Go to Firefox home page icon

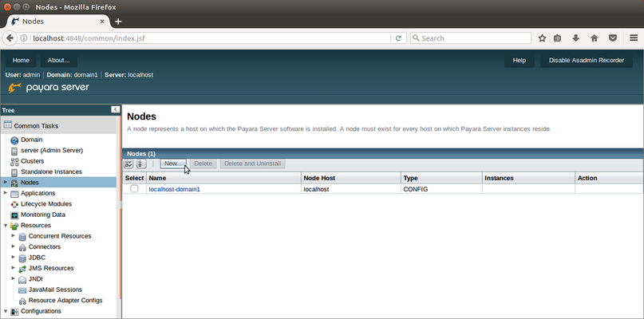[594, 38]
